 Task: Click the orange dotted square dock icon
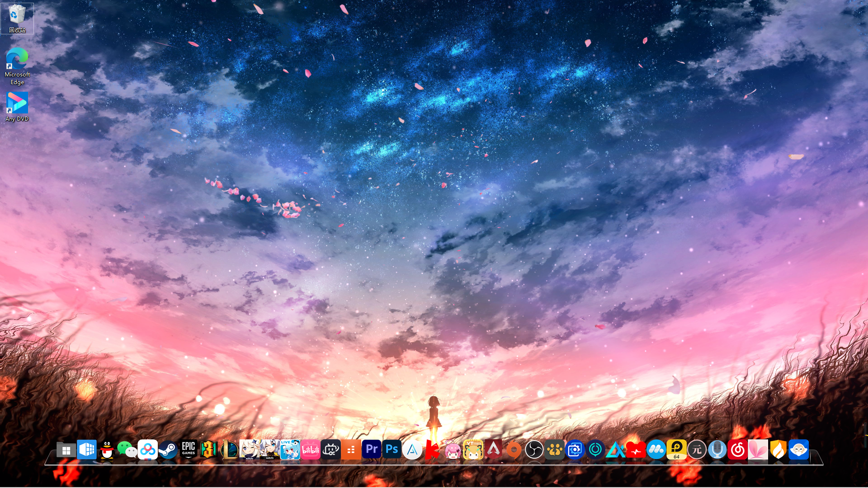(351, 450)
